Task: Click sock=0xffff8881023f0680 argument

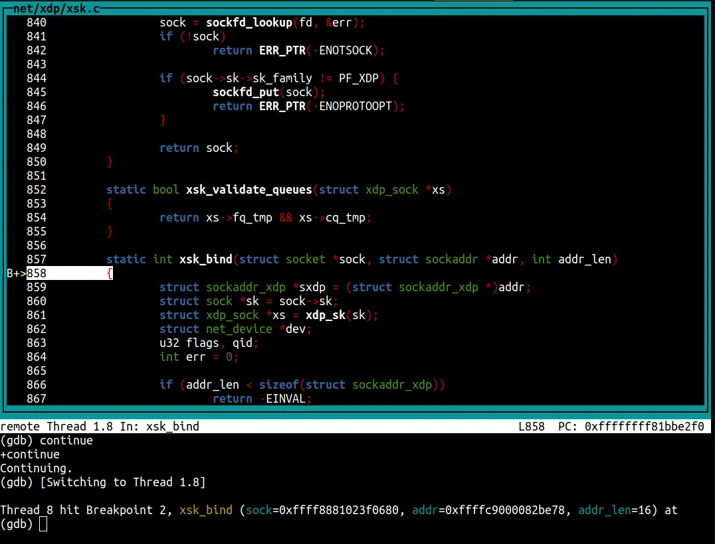Action: pyautogui.click(x=322, y=510)
